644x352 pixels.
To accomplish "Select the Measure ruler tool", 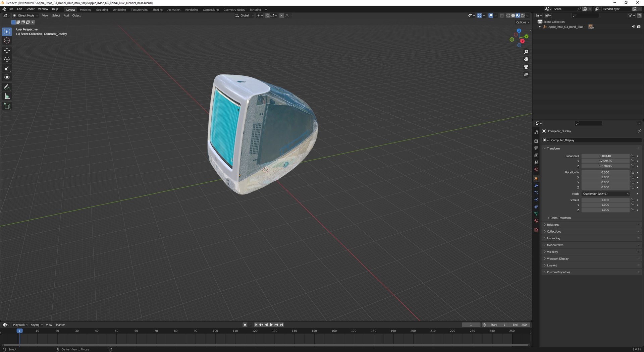I will (7, 96).
